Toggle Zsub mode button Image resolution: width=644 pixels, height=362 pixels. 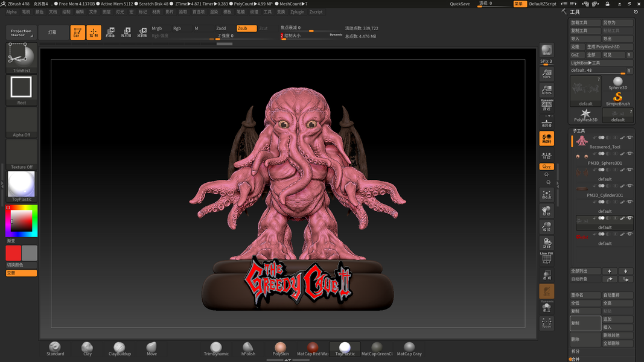pos(246,28)
